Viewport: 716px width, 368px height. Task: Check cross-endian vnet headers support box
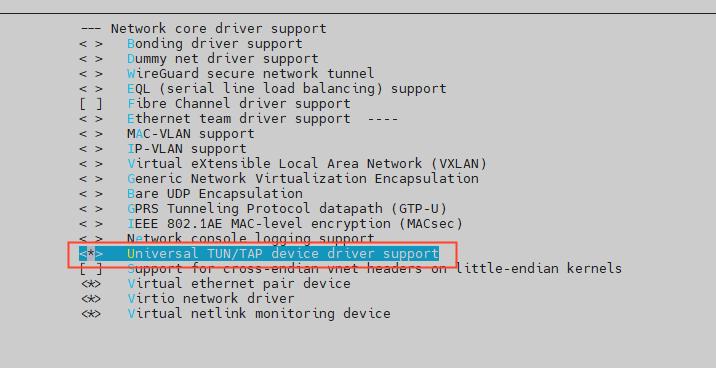point(91,268)
